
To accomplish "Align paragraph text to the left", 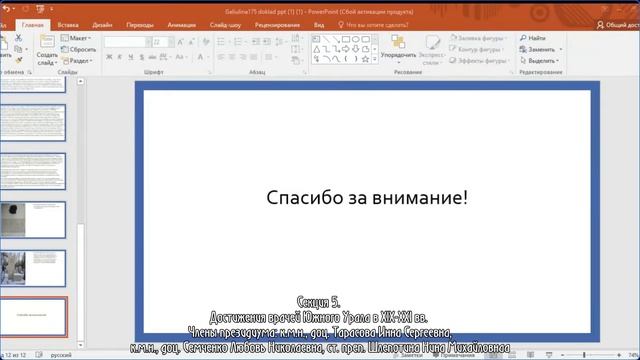I will pyautogui.click(x=221, y=57).
